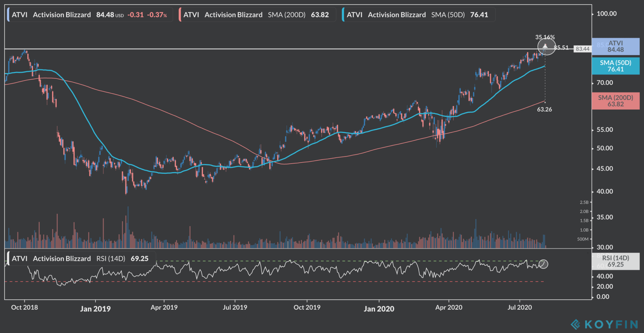Select the SMA (200D) legend entry
Screen dimensions: 644x333
pos(257,15)
